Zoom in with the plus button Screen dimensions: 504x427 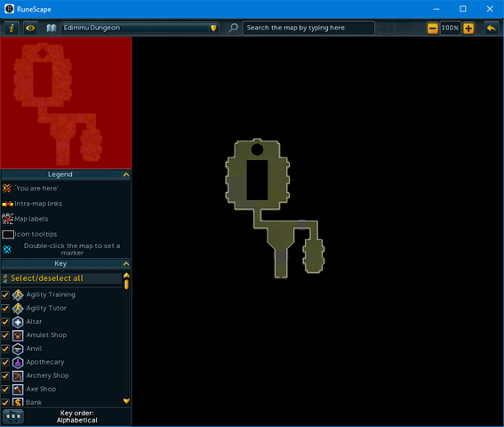pos(468,28)
